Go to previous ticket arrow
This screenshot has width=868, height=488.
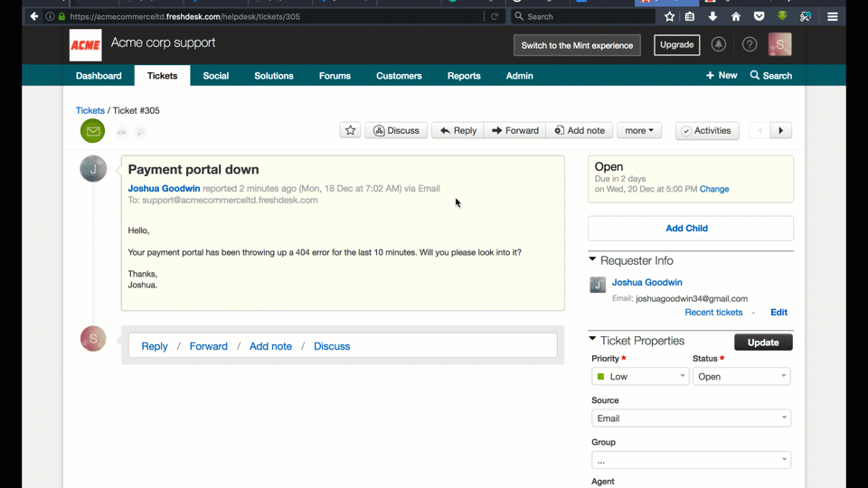760,130
